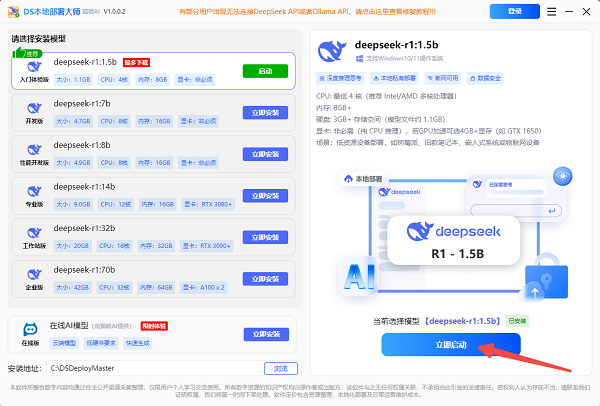
Task: Click the 在线AI模型 title text
Action: tap(69, 326)
